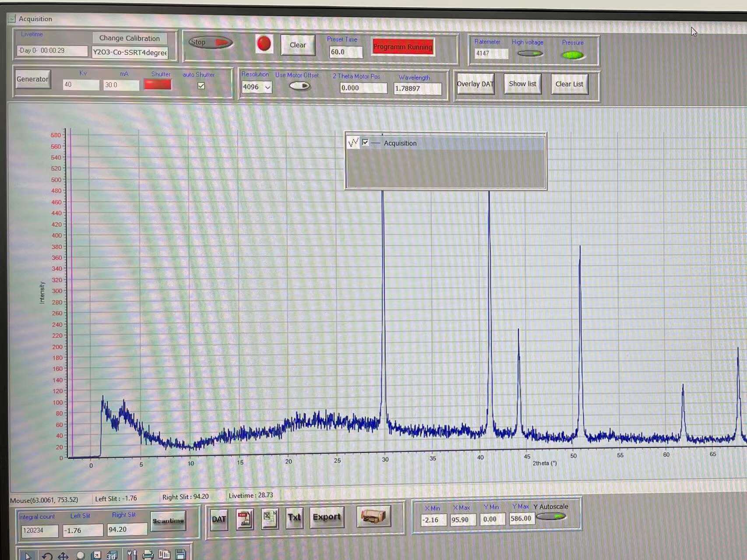Select the pan/move arrows tool
Image resolution: width=747 pixels, height=560 pixels.
[x=63, y=556]
